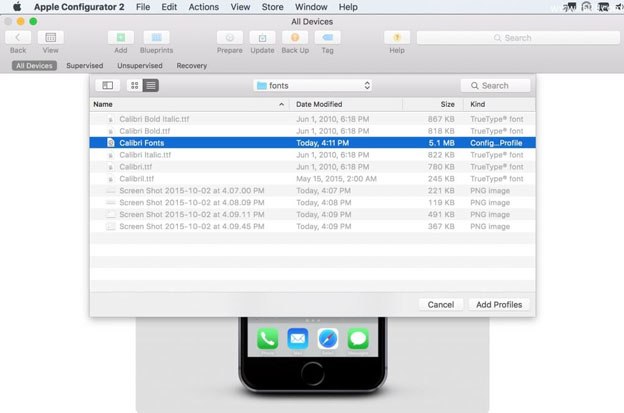Tap the Safari app on iPhone

[x=328, y=339]
